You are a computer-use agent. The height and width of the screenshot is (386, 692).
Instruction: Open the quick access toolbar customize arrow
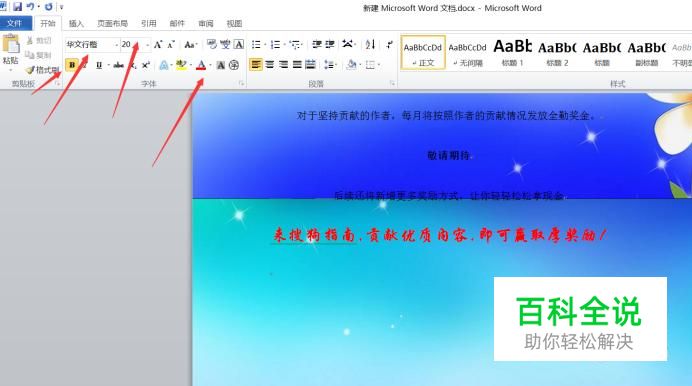[x=61, y=7]
